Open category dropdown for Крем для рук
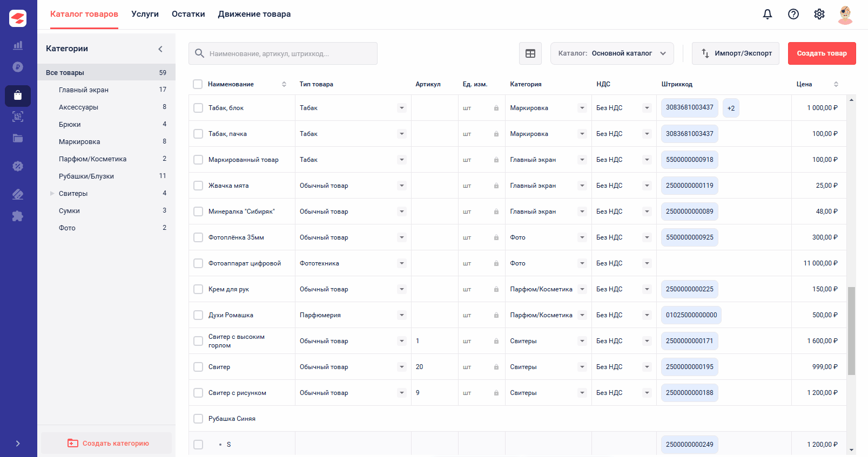The image size is (868, 457). coord(582,289)
